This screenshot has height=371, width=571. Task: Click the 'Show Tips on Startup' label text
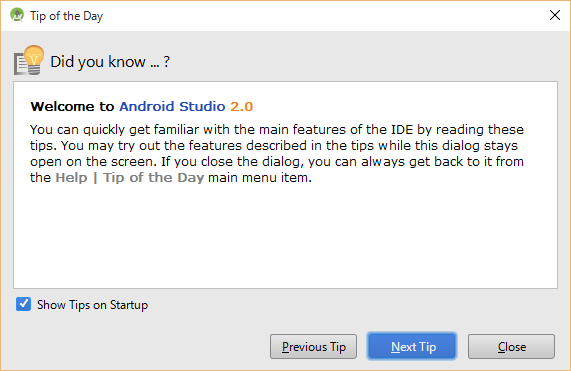pos(92,305)
